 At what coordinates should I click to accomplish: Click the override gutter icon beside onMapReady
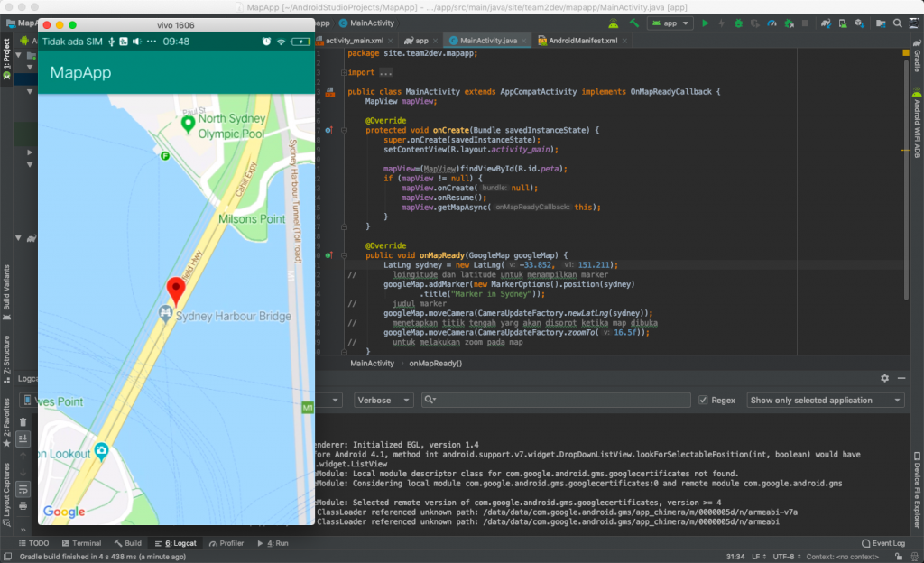click(x=328, y=255)
